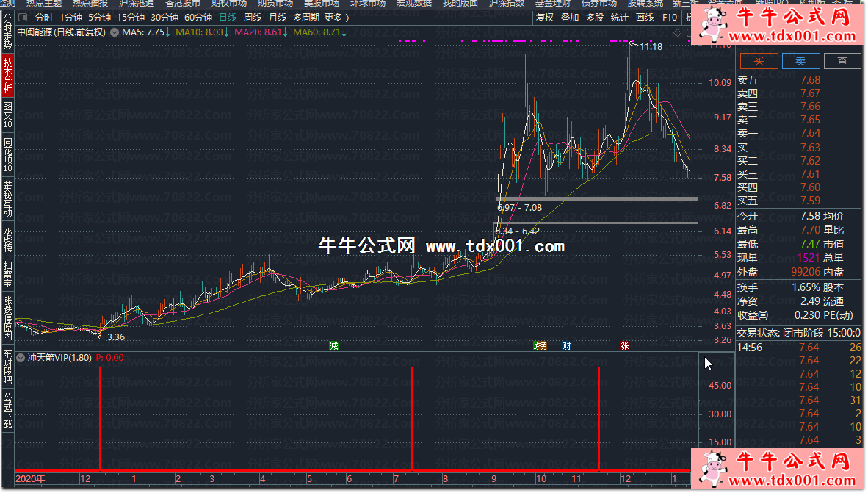Toggle 复权 price adjustment
Screen dimensions: 868x493
[x=545, y=17]
